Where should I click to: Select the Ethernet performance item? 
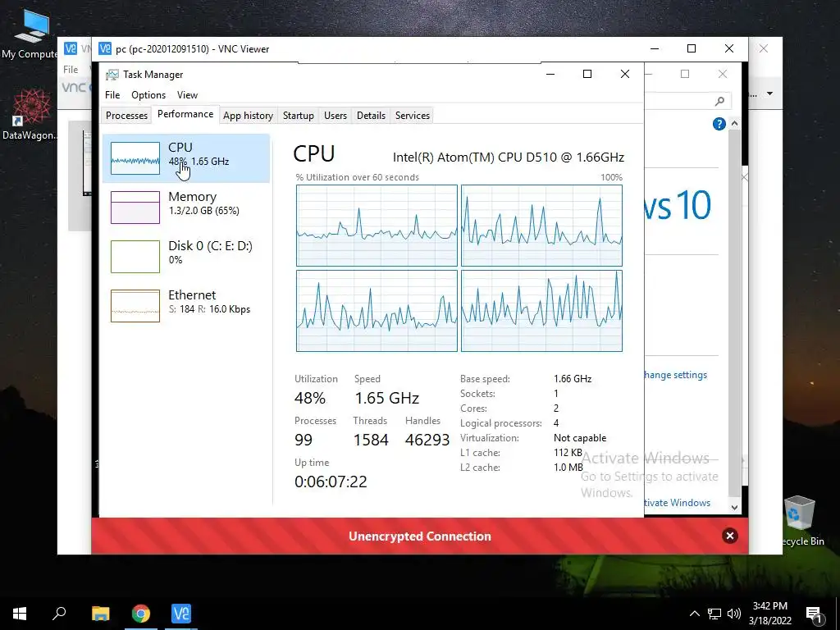coord(185,306)
